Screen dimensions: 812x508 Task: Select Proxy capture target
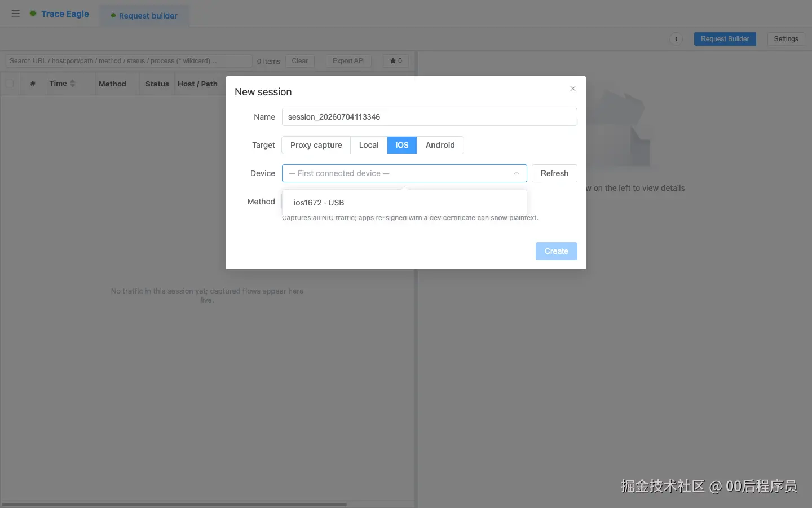[316, 145]
